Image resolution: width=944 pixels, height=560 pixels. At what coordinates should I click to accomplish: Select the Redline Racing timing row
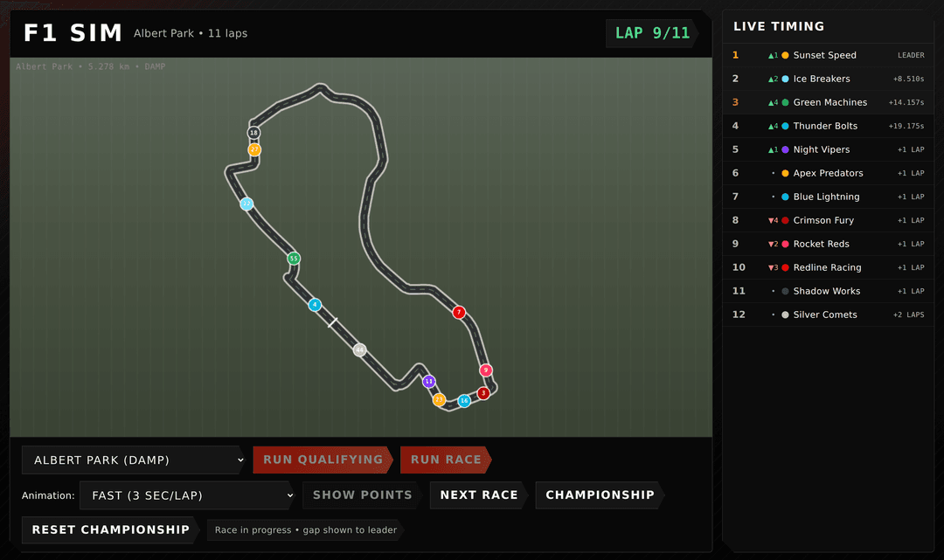(x=828, y=267)
